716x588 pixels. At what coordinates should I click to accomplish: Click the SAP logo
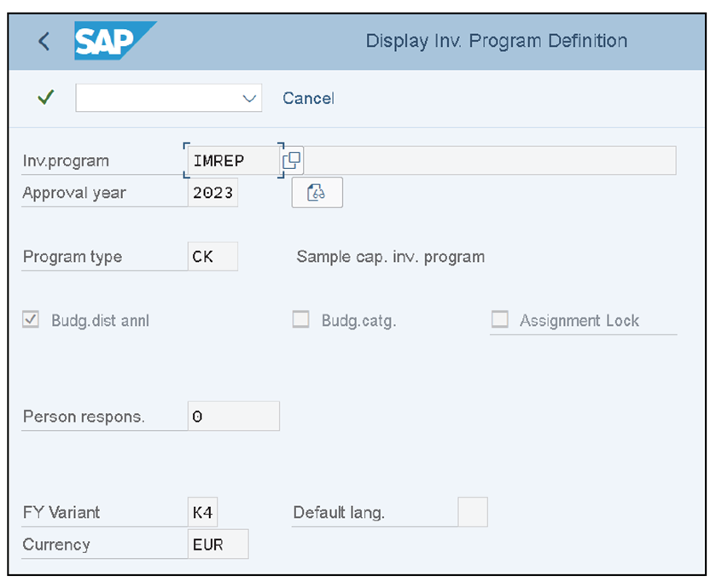pyautogui.click(x=111, y=40)
